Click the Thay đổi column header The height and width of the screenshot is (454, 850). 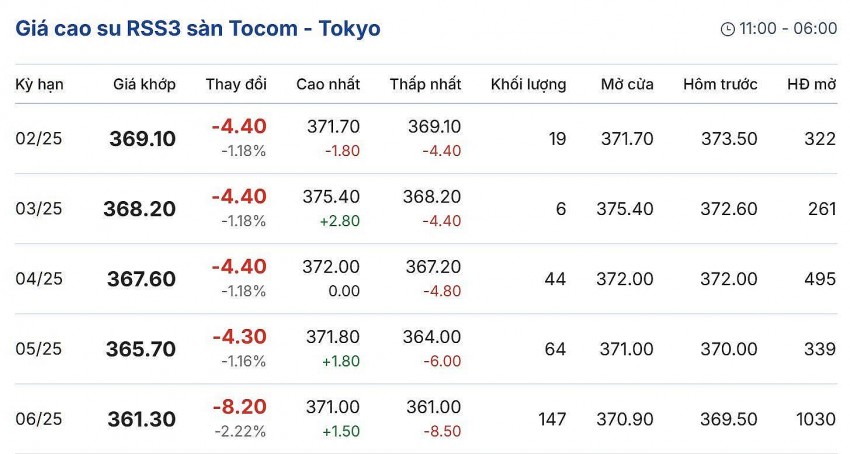pos(236,84)
